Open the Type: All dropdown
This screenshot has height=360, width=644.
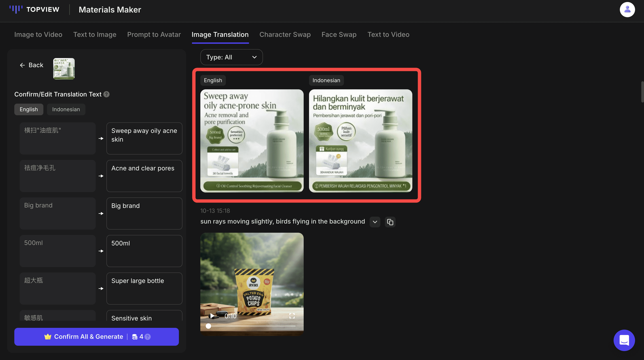tap(231, 57)
